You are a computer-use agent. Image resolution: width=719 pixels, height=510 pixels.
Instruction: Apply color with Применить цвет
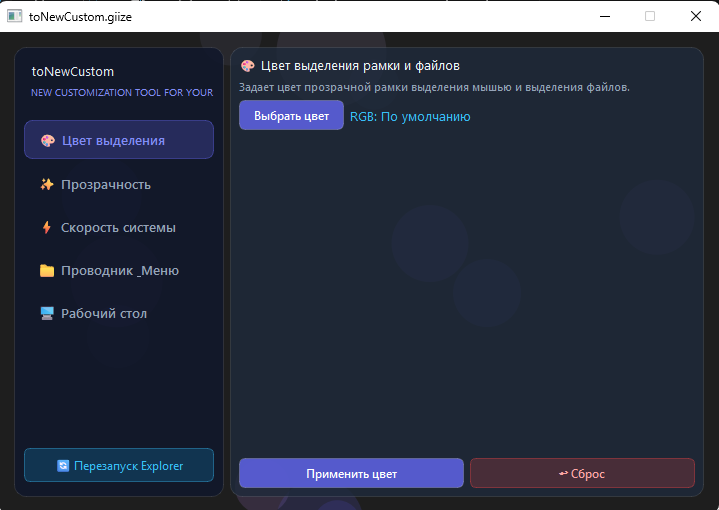[x=351, y=473]
